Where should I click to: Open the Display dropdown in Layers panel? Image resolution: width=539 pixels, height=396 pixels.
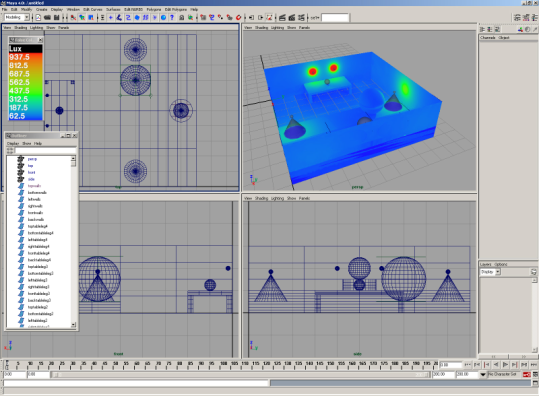pyautogui.click(x=490, y=272)
